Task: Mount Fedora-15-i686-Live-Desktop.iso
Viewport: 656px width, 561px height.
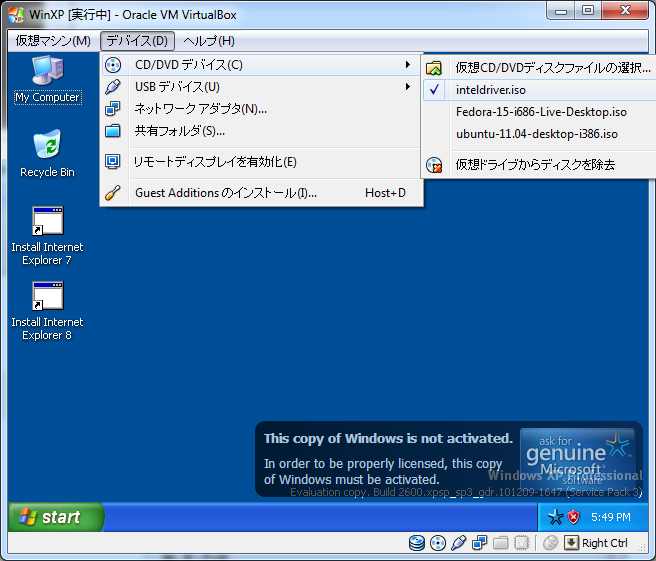Action: click(539, 112)
